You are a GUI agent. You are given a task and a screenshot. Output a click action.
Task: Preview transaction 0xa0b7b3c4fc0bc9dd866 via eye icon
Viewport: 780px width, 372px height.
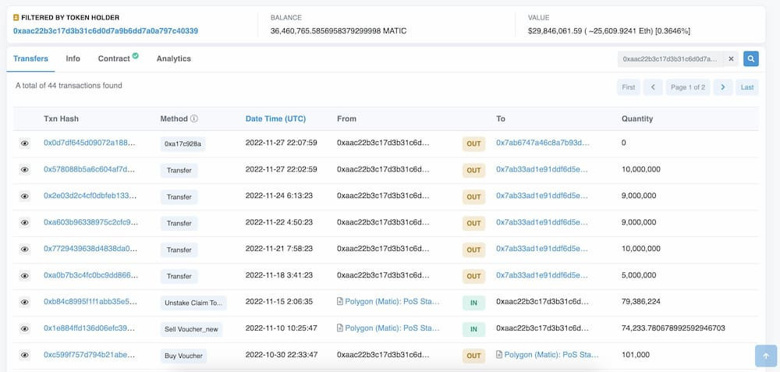25,276
